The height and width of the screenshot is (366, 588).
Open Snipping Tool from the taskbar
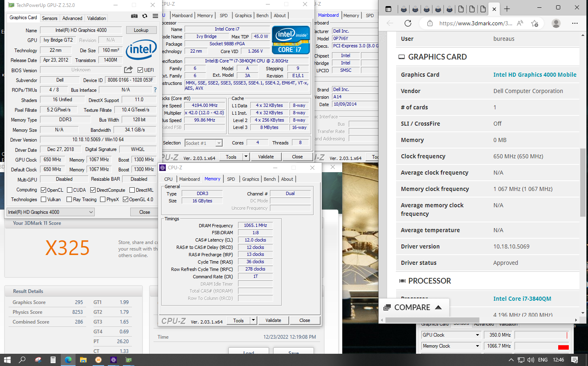38,360
